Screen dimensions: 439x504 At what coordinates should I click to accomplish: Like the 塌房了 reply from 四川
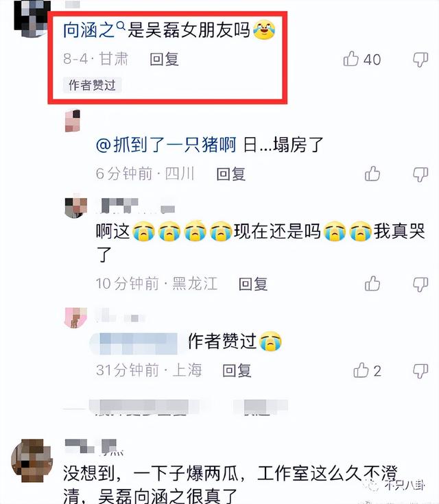tap(372, 174)
